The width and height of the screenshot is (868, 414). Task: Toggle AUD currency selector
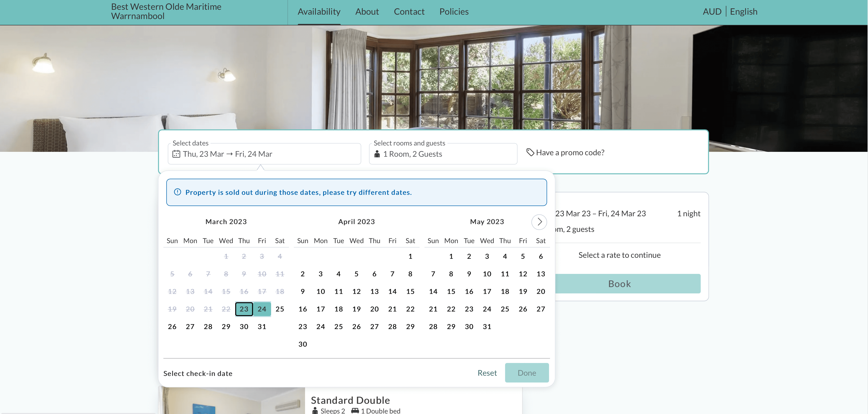(x=712, y=11)
